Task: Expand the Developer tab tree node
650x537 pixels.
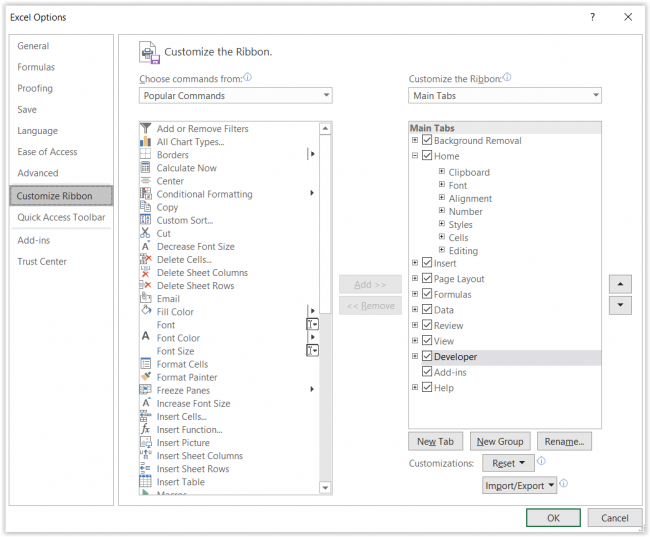Action: click(x=415, y=356)
